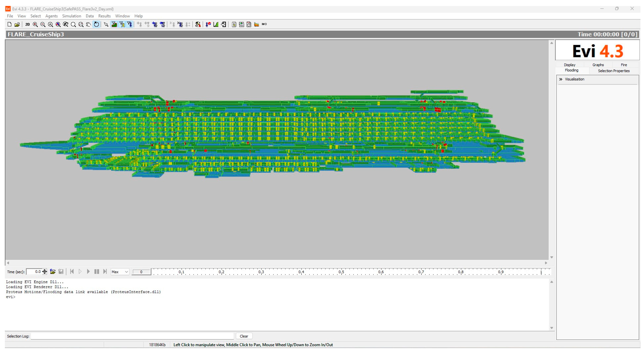Click the zoom in magnifier icon
This screenshot has height=352, width=644.
35,24
